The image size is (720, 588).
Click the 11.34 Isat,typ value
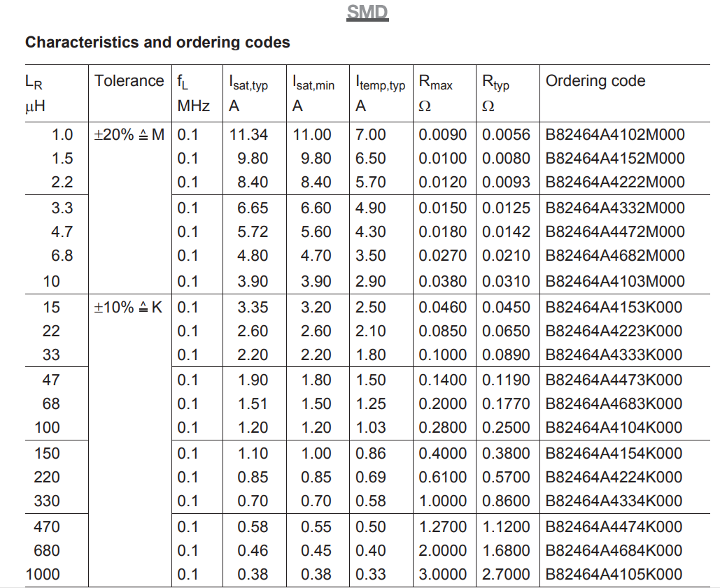click(248, 135)
